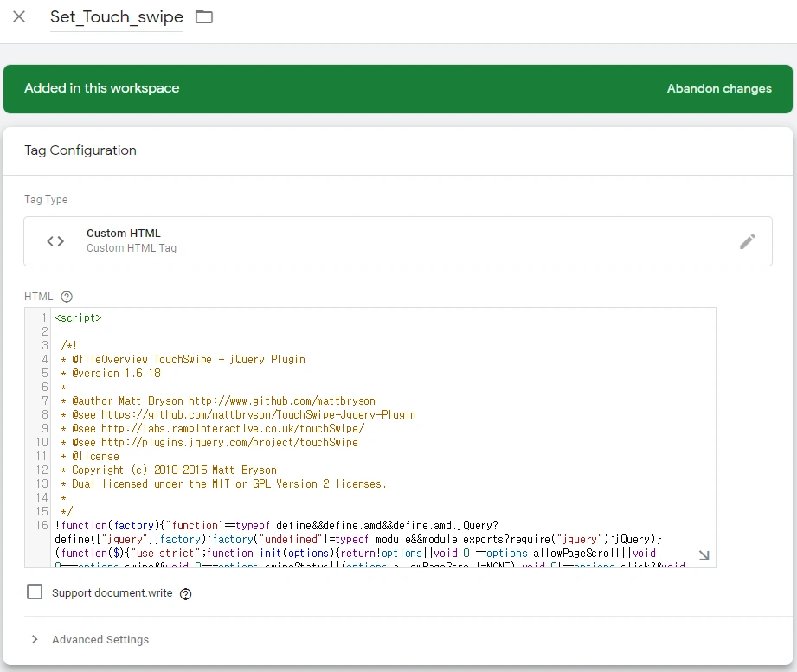Click the '@license' code line

coord(90,457)
